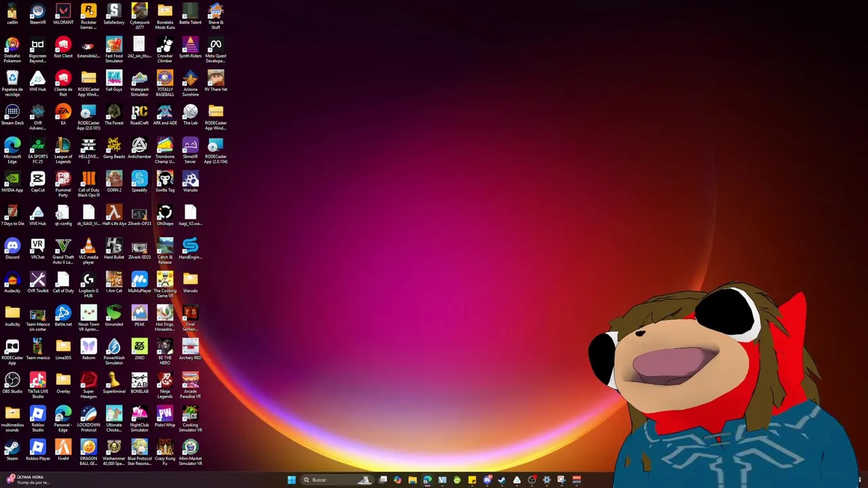This screenshot has height=488, width=868.
Task: Open the CapCut desktop shortcut
Action: 37,182
